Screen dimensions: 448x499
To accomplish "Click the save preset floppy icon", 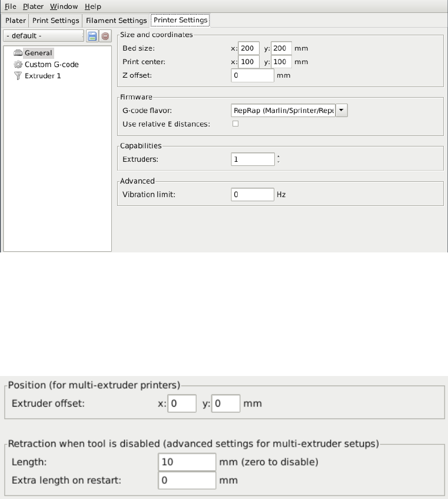I will [92, 36].
